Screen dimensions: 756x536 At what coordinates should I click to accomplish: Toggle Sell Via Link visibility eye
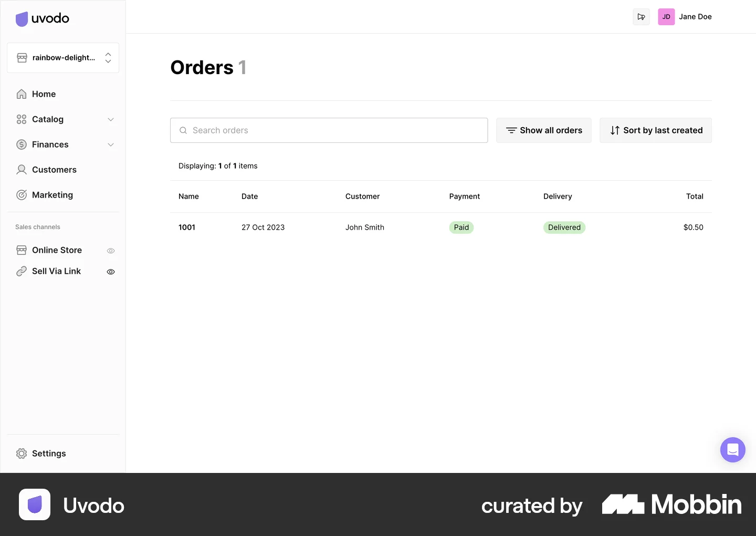click(x=111, y=272)
